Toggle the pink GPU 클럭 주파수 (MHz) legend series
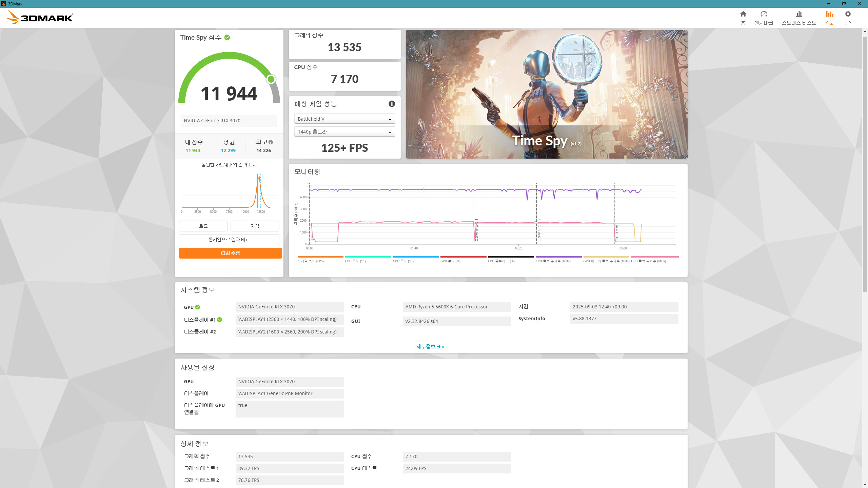 654,259
